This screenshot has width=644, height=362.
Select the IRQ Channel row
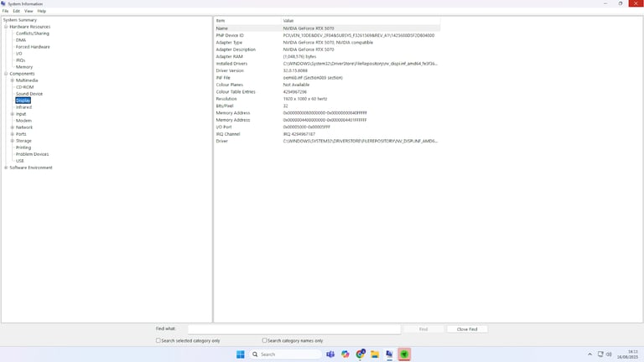[327, 134]
